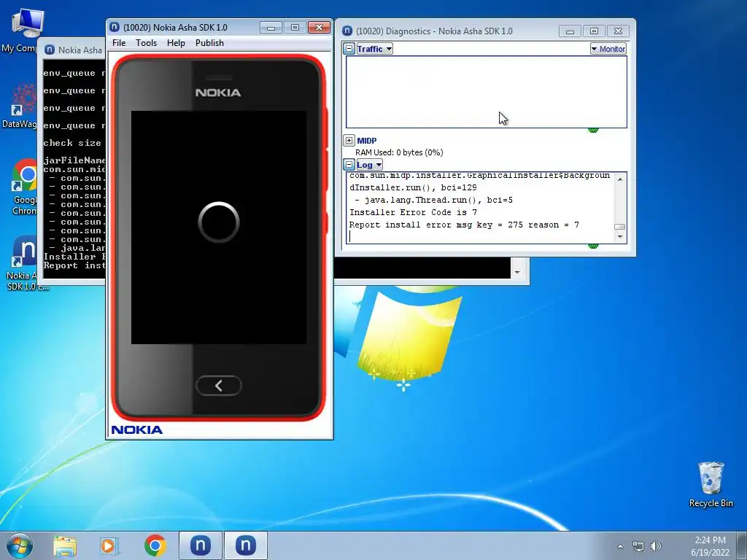This screenshot has width=747, height=560.
Task: Maximize the Diagnostics window
Action: coord(594,31)
